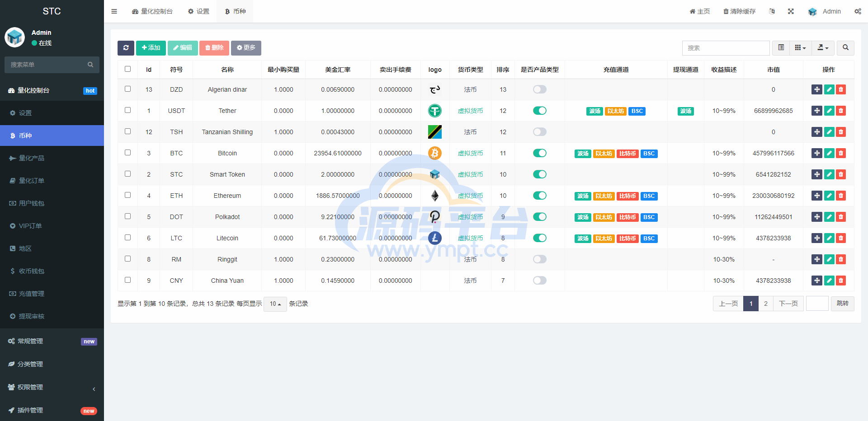Click the Bitcoin logo thumbnail

point(435,153)
